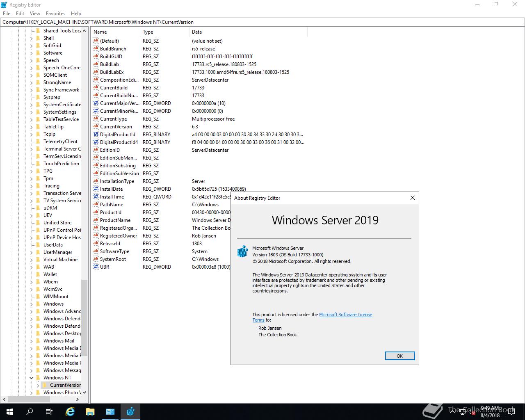This screenshot has height=420, width=525.
Task: Select the SystemRoot string icon
Action: pos(96,259)
